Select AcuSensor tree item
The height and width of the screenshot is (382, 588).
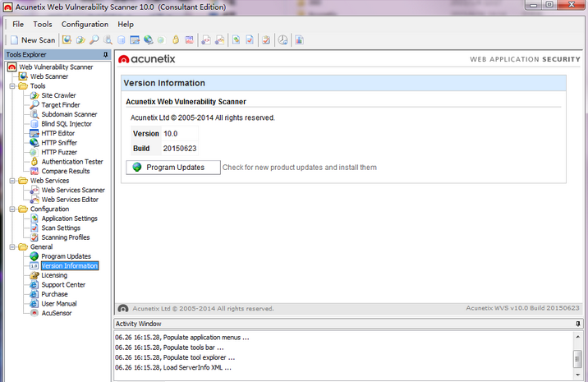pos(56,313)
